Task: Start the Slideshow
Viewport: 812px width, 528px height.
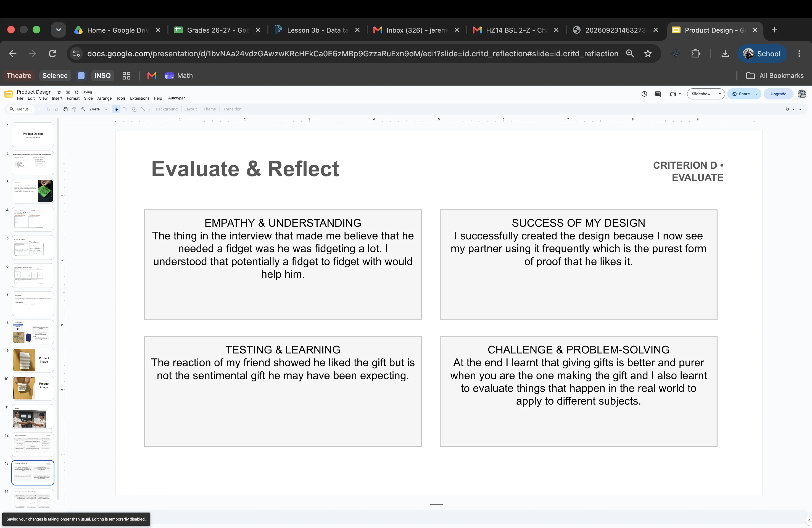Action: click(701, 94)
